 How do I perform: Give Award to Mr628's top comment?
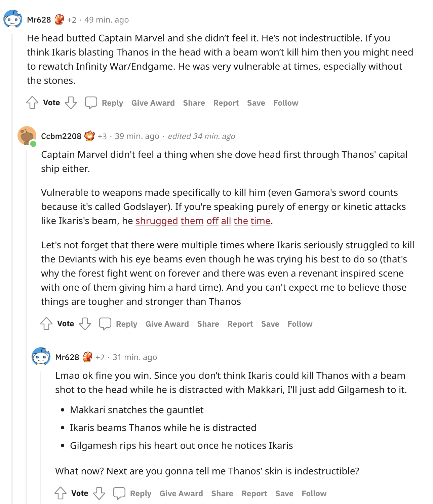coord(153,103)
